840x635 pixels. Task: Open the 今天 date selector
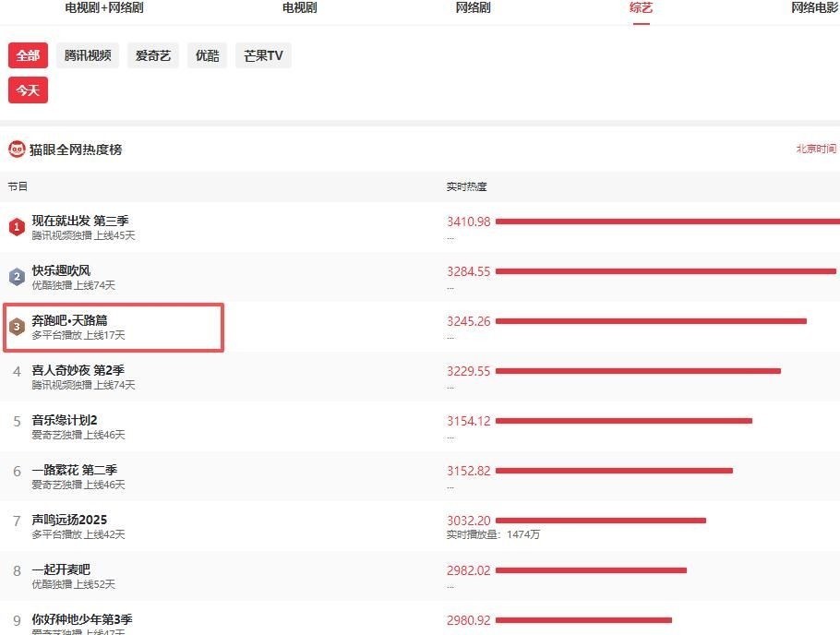click(x=28, y=90)
